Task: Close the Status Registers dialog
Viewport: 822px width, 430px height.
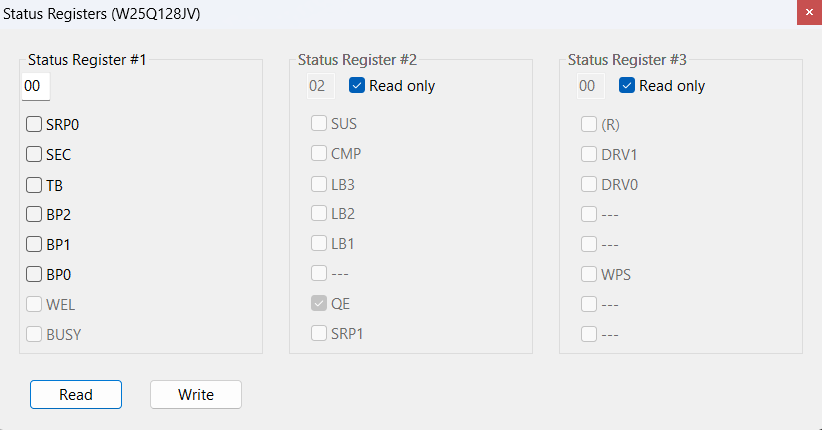Action: pyautogui.click(x=809, y=12)
